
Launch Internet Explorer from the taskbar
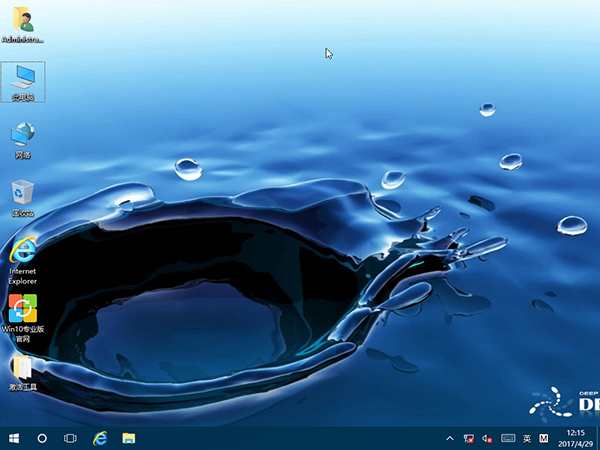click(x=100, y=438)
